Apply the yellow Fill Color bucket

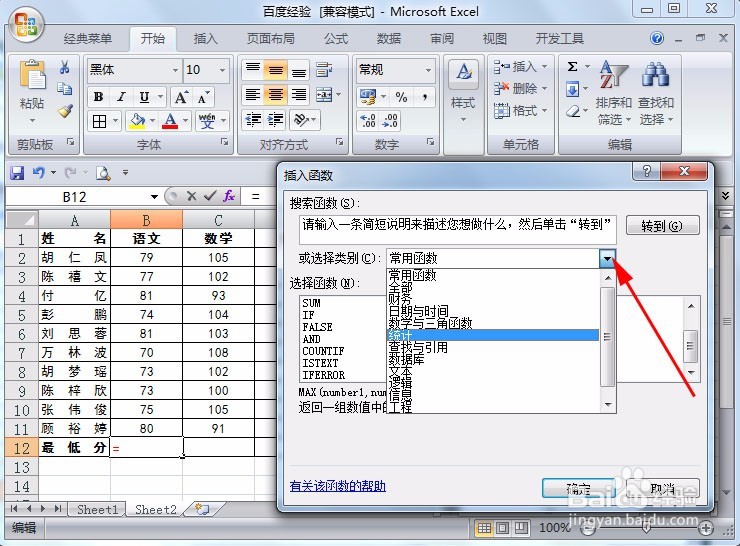pos(137,121)
